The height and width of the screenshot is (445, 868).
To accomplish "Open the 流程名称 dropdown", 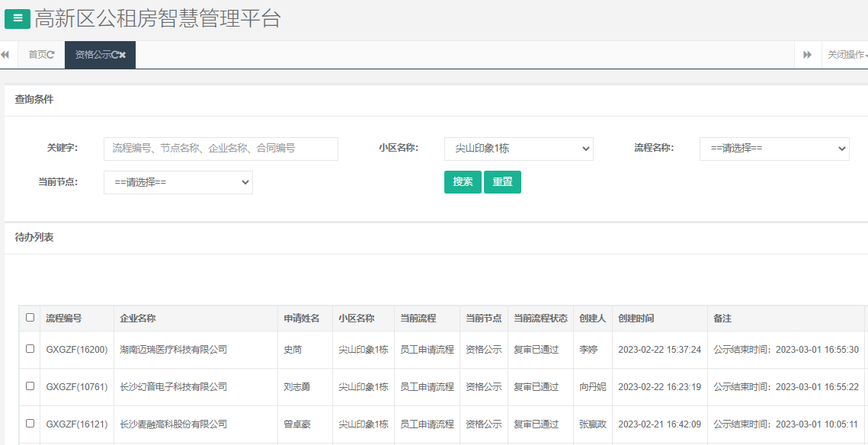I will coord(774,149).
